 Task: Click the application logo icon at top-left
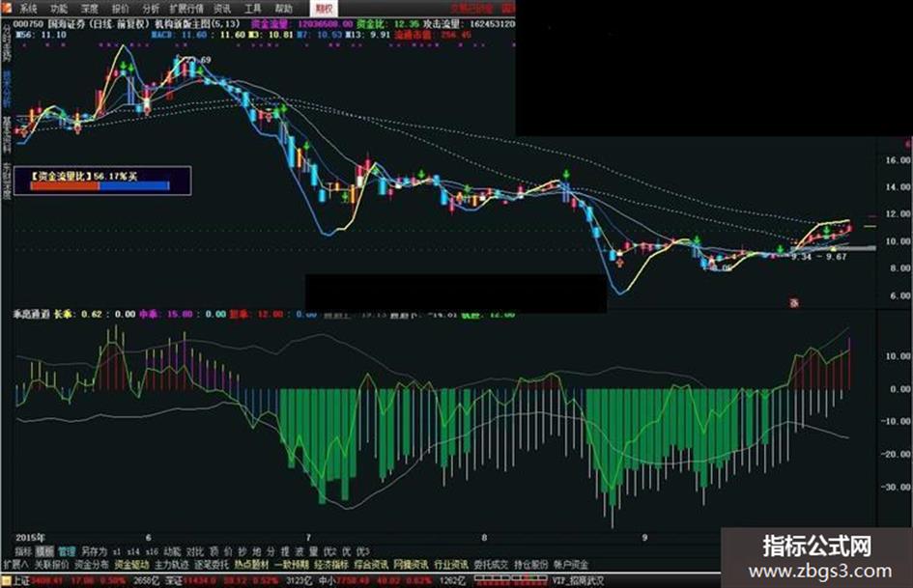6,8
